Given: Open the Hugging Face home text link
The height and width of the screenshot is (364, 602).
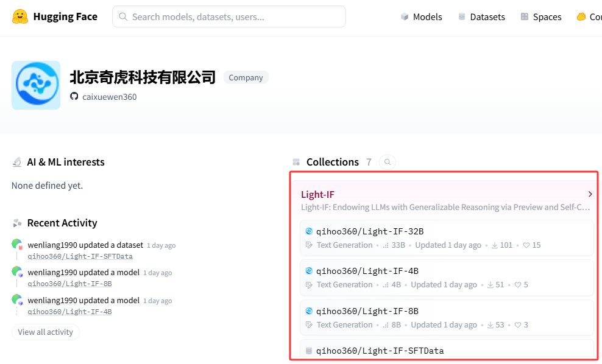Looking at the screenshot, I should pos(65,16).
